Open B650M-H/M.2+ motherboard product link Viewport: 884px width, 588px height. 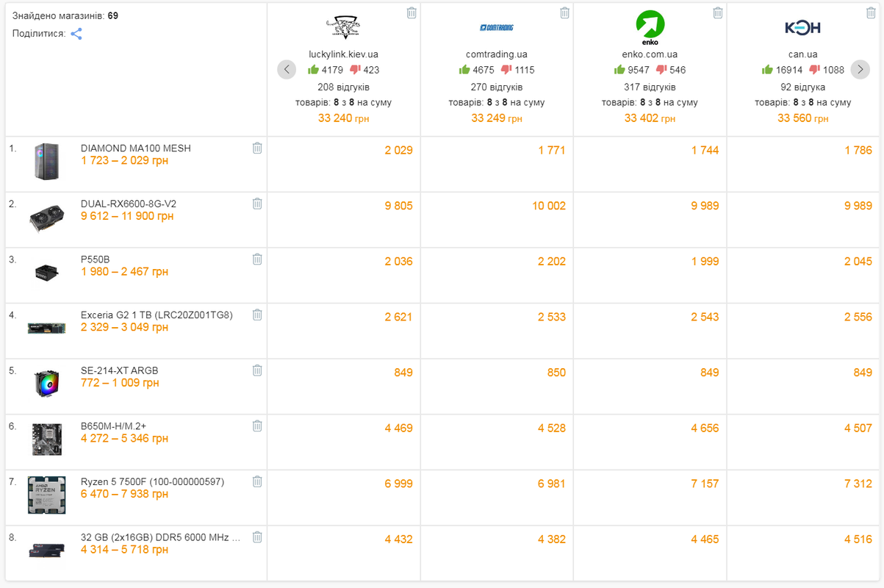coord(113,426)
